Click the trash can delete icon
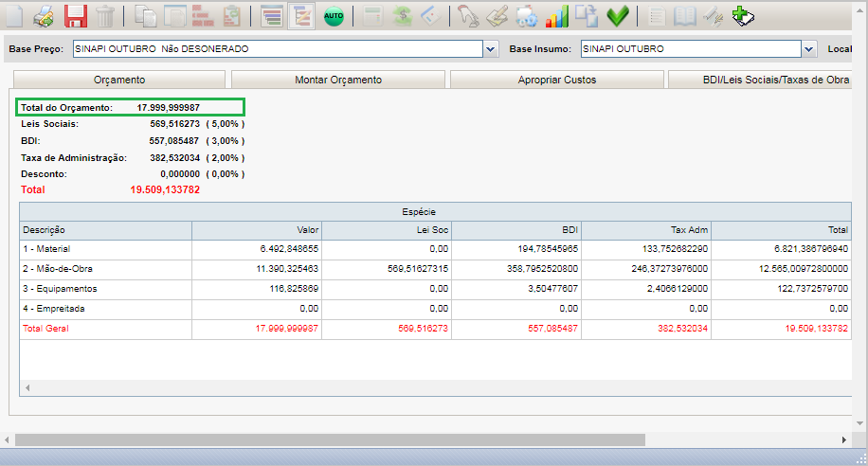 (x=104, y=16)
